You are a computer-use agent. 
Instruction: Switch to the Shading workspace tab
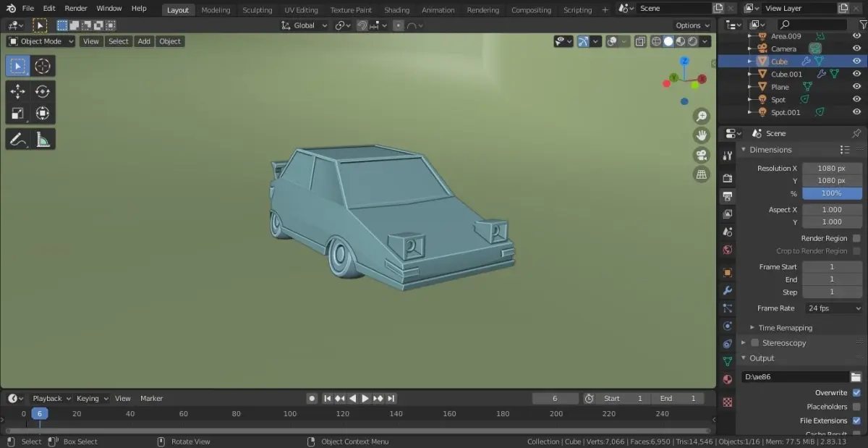[x=396, y=10]
